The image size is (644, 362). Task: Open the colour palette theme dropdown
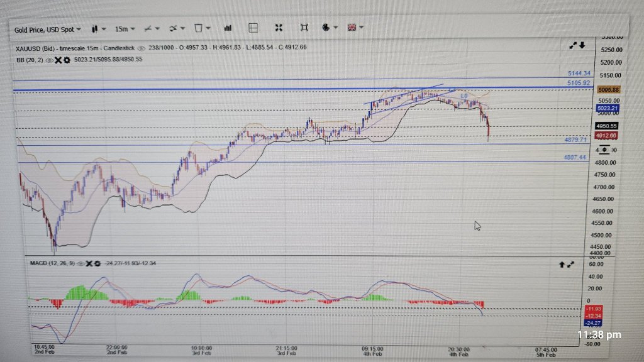330,28
